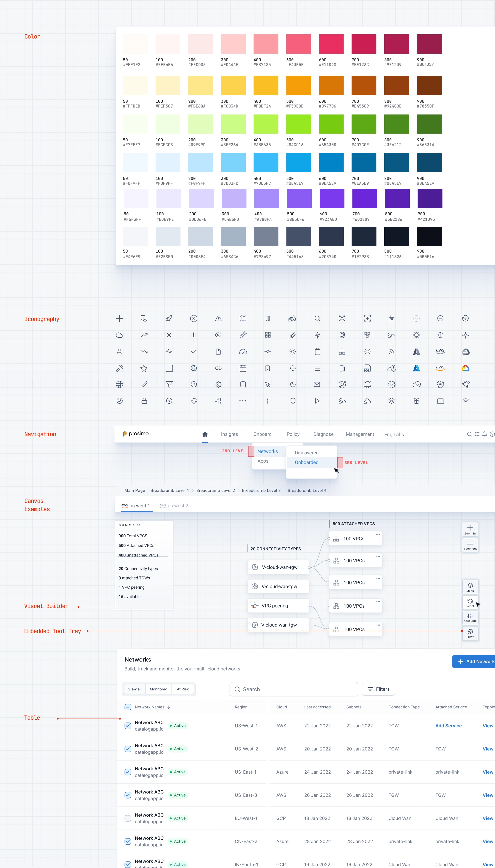The image size is (495, 868).
Task: Toggle the select-all checkbox beside Network Names
Action: pyautogui.click(x=128, y=707)
